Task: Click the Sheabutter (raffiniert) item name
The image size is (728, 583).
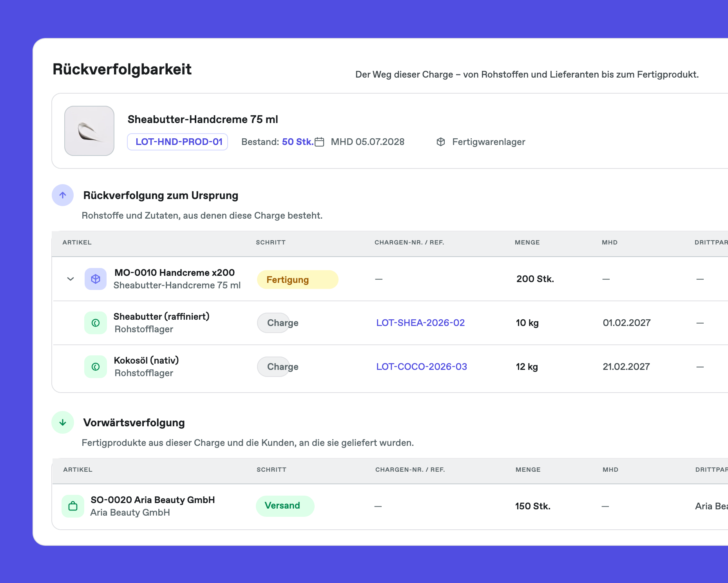Action: tap(161, 317)
